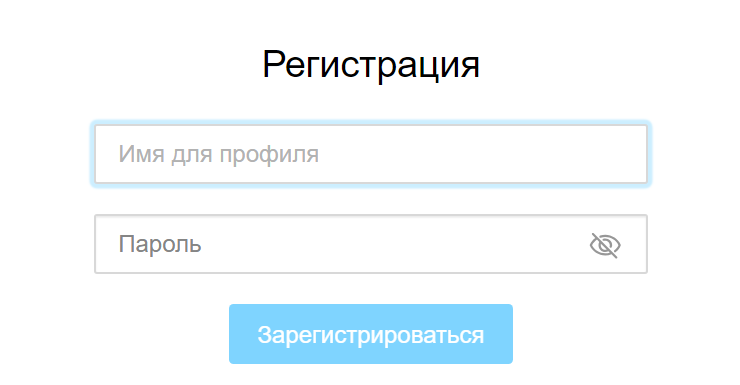Place cursor in the highlighted username field
Viewport: 740px width, 385px height.
(371, 154)
